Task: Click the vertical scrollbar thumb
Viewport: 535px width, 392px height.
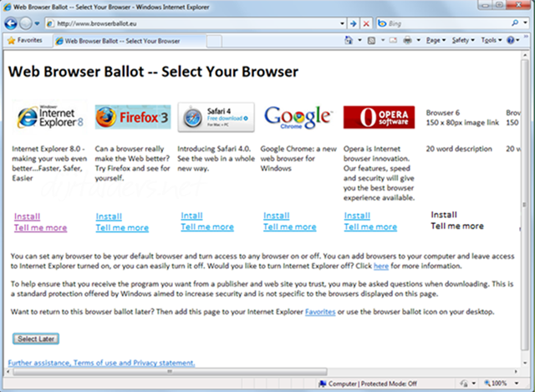Action: pyautogui.click(x=524, y=205)
